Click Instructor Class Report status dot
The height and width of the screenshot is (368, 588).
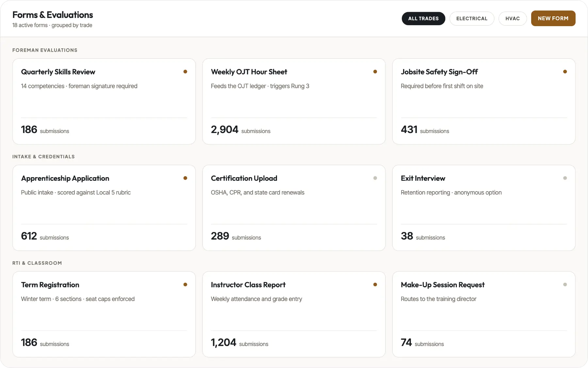pos(375,285)
